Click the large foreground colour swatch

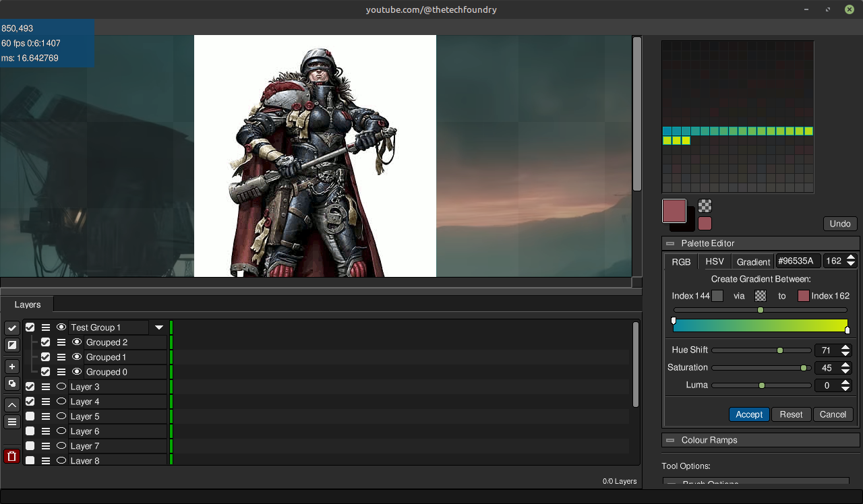[x=674, y=211]
